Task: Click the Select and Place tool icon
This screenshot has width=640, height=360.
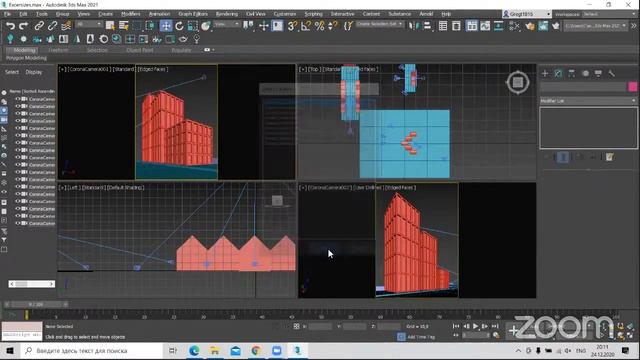Action: (x=206, y=26)
